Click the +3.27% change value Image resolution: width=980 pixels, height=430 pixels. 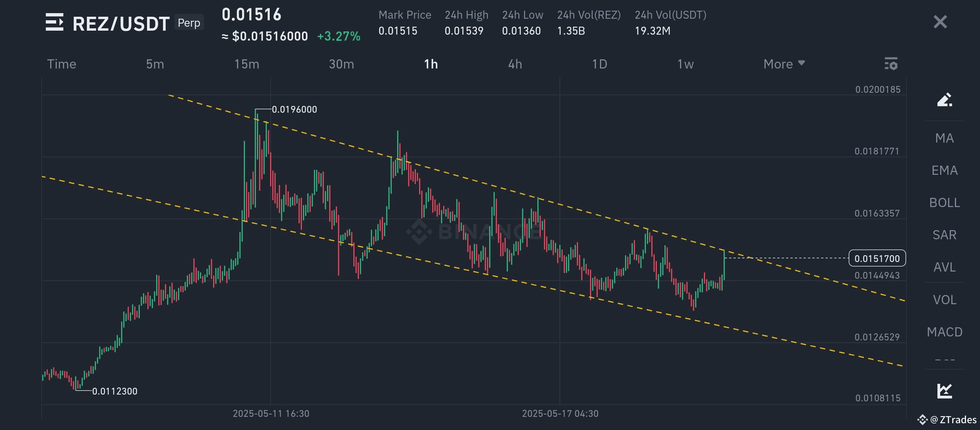coord(339,36)
